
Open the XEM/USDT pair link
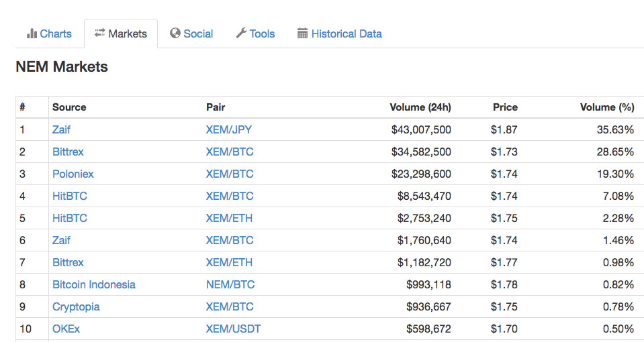click(x=233, y=329)
